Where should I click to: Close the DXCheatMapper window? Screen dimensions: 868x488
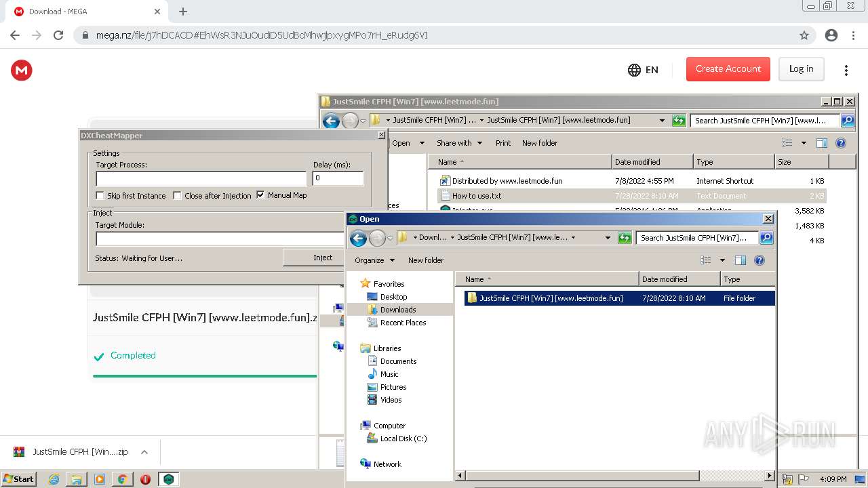click(381, 136)
